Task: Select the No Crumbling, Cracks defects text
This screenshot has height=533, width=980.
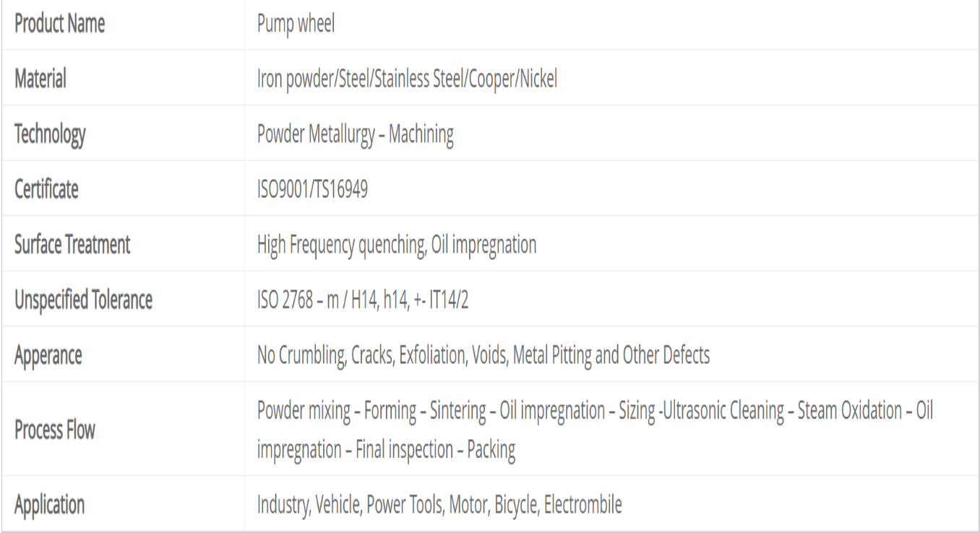Action: tap(483, 355)
